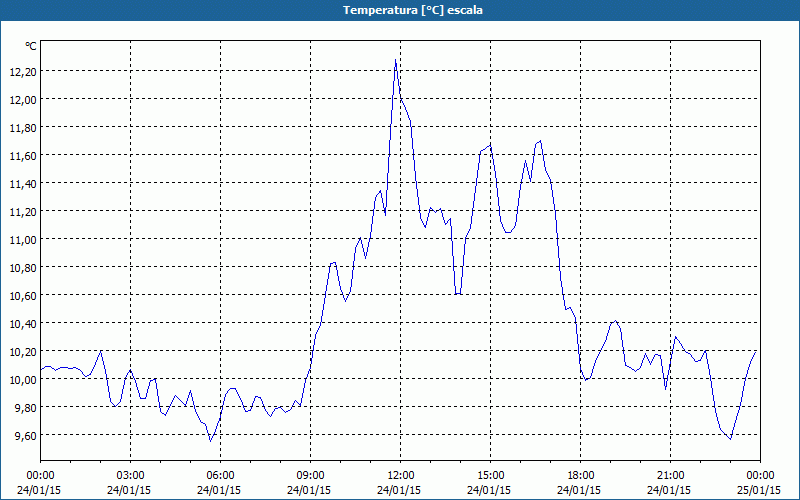Select the 21:00 time axis label
This screenshot has width=800, height=500.
[670, 476]
